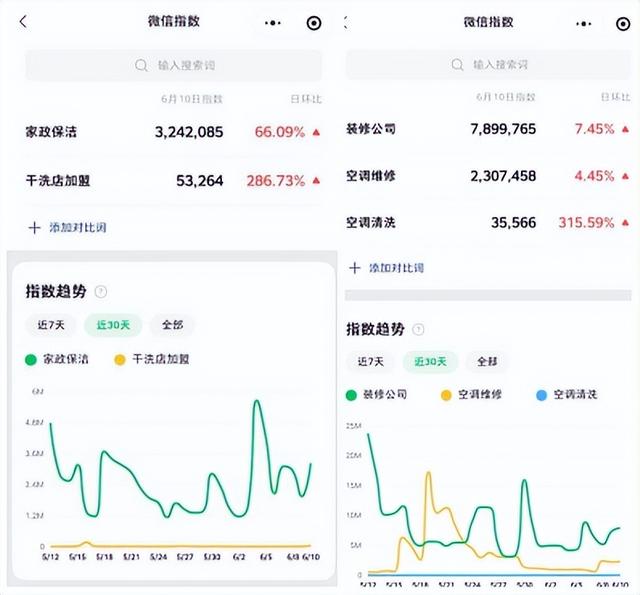Open the three-dot menu in the right panel
Screen dimensions: 640x595
coord(591,22)
